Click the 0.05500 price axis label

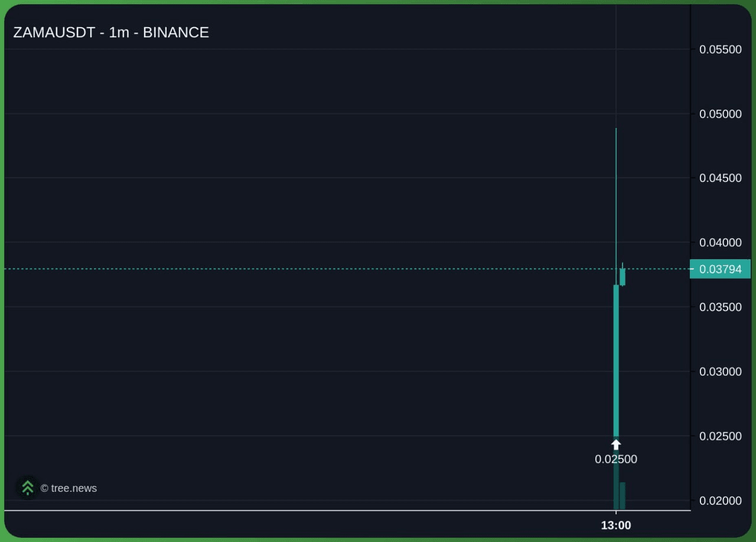[x=721, y=49]
